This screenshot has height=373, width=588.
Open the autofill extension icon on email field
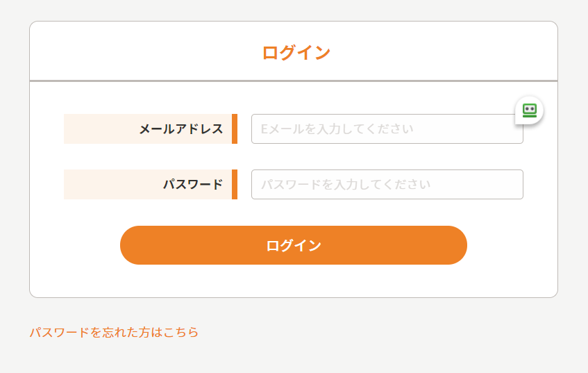click(x=530, y=110)
